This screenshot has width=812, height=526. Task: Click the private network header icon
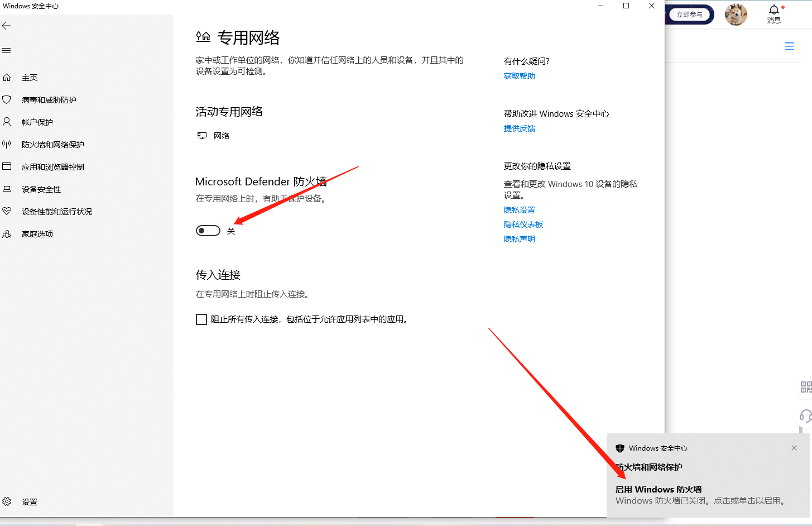pyautogui.click(x=203, y=37)
